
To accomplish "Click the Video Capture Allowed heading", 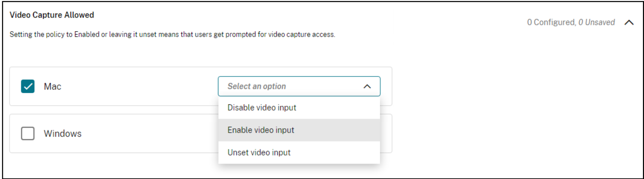I will coord(52,15).
